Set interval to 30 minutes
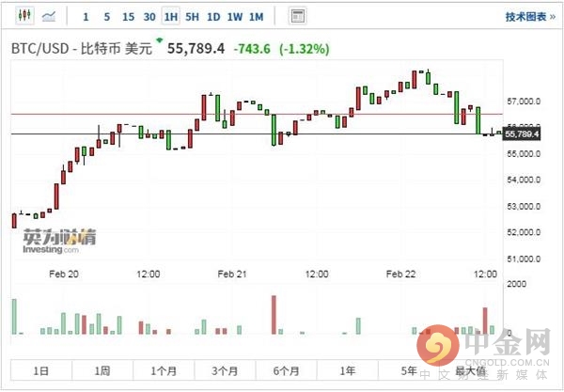 click(x=149, y=17)
